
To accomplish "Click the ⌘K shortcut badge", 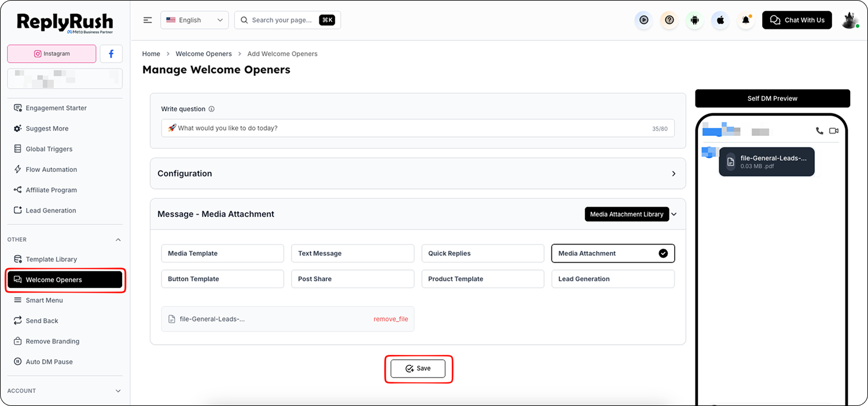I will pyautogui.click(x=327, y=20).
